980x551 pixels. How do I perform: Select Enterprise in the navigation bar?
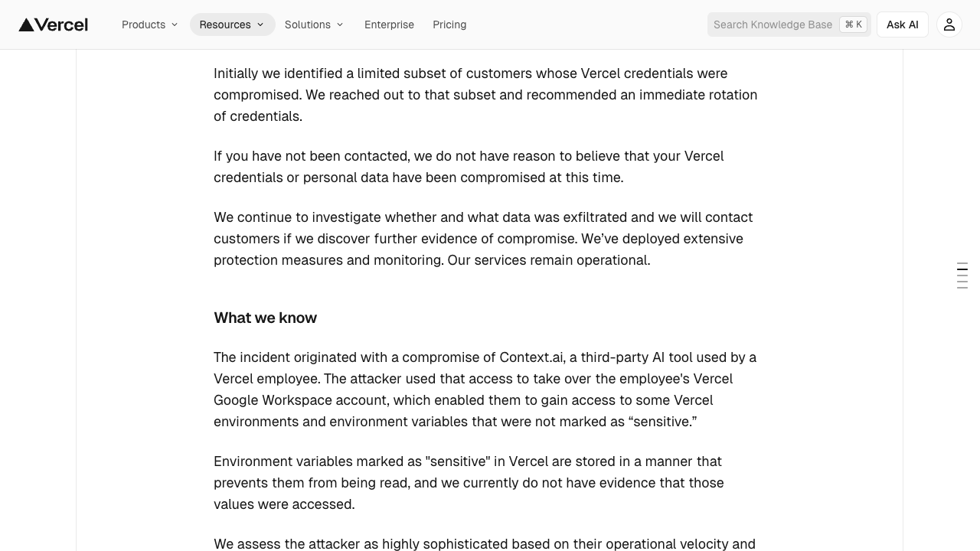[389, 24]
